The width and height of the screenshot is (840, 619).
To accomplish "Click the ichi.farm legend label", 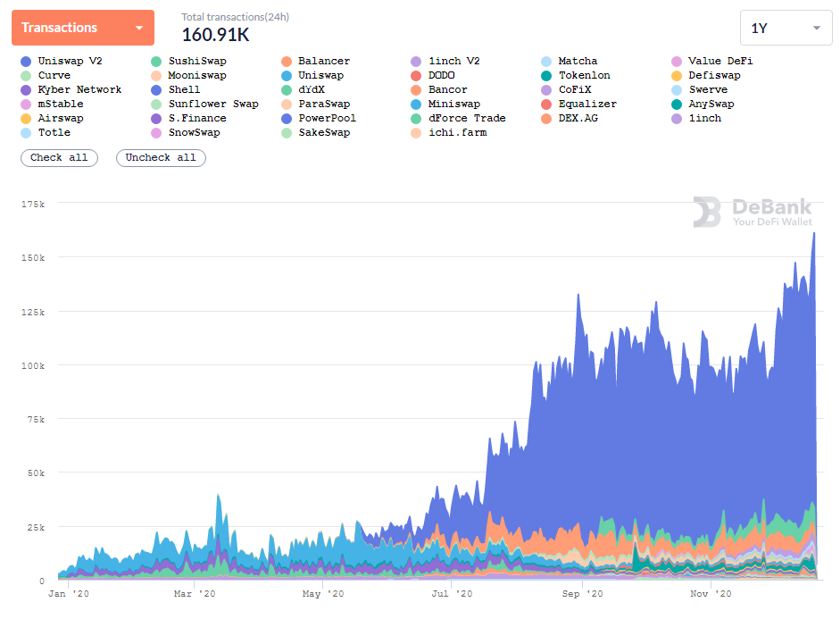I will tap(458, 132).
